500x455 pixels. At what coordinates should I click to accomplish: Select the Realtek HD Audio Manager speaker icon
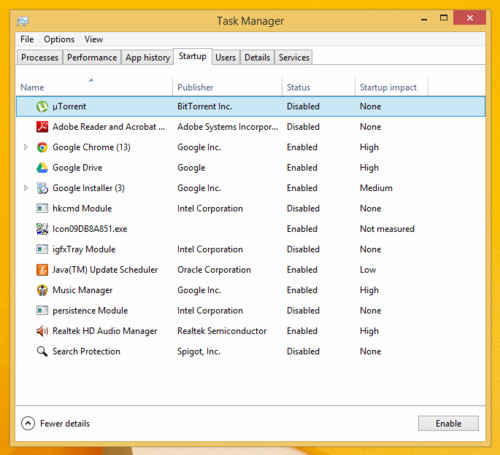click(42, 331)
